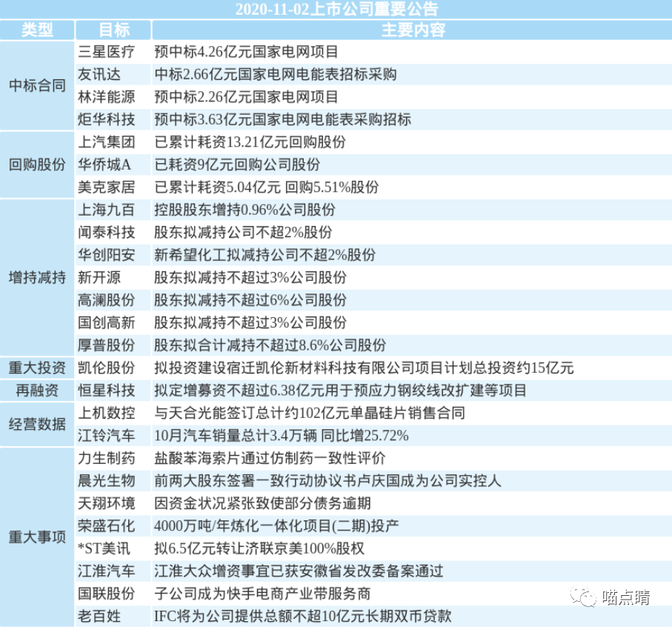Click the company name '上机数控'
The width and height of the screenshot is (672, 627).
[x=106, y=413]
